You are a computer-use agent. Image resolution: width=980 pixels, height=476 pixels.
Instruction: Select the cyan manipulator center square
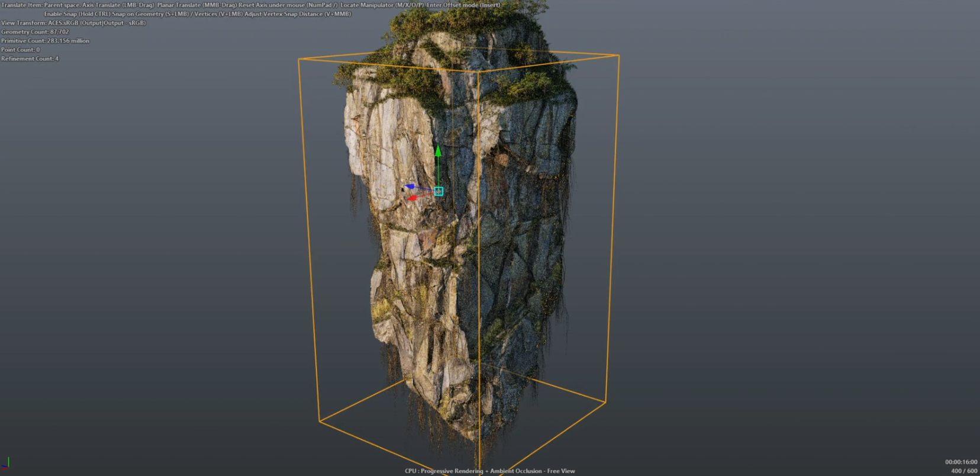click(439, 191)
